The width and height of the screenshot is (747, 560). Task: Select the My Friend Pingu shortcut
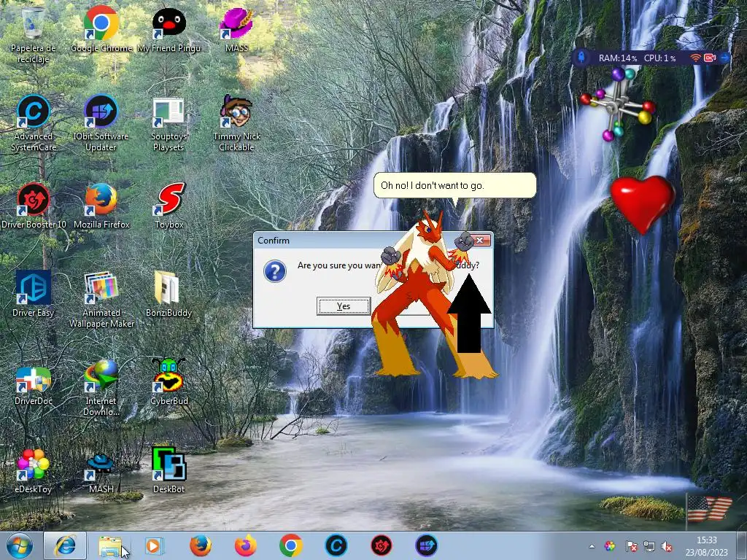(169, 28)
